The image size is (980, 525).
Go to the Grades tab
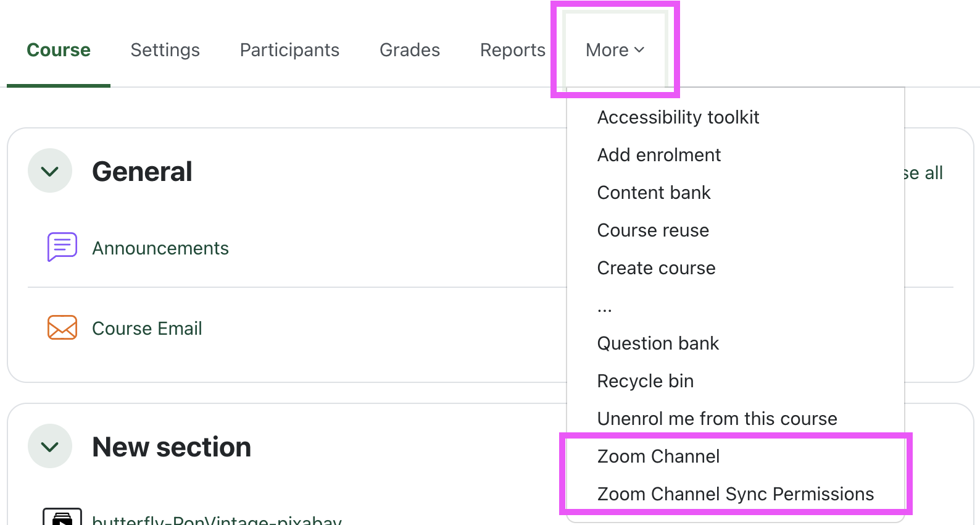(x=410, y=50)
